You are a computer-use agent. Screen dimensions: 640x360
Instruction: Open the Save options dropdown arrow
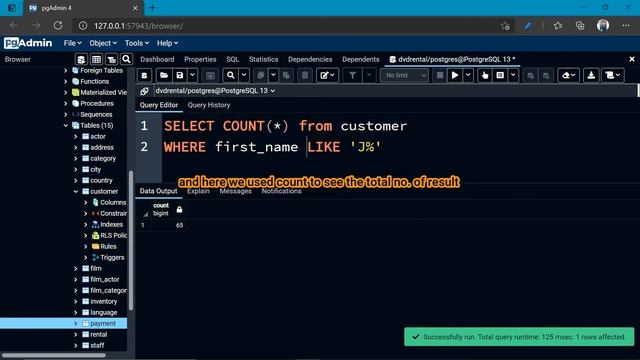tap(192, 75)
